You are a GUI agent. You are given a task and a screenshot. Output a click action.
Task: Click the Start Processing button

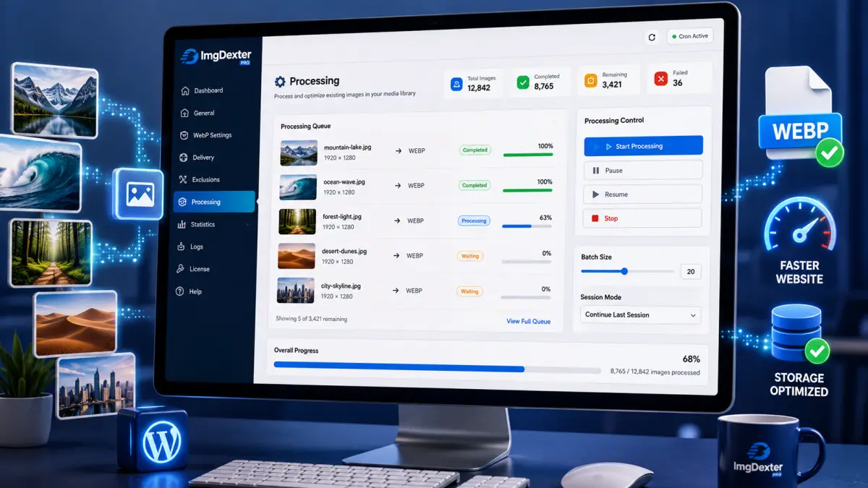tap(643, 146)
